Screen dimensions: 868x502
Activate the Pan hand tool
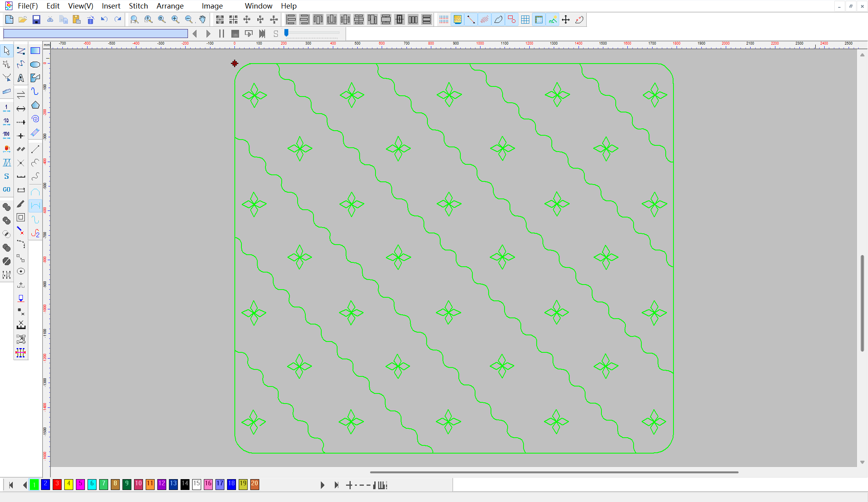pos(202,19)
